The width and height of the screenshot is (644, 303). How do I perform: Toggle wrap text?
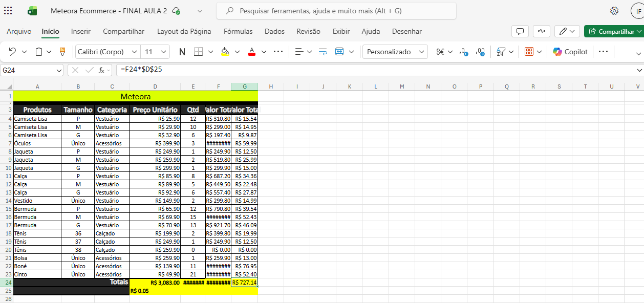pyautogui.click(x=323, y=52)
